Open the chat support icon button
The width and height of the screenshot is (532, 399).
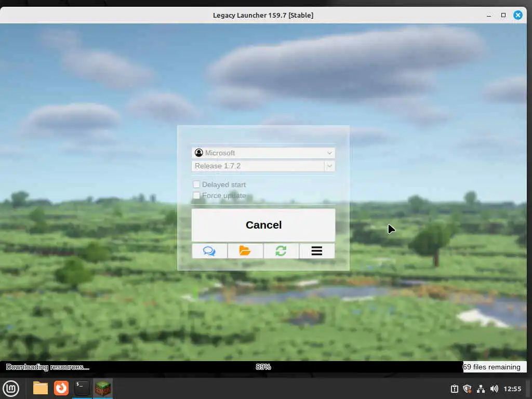(209, 251)
